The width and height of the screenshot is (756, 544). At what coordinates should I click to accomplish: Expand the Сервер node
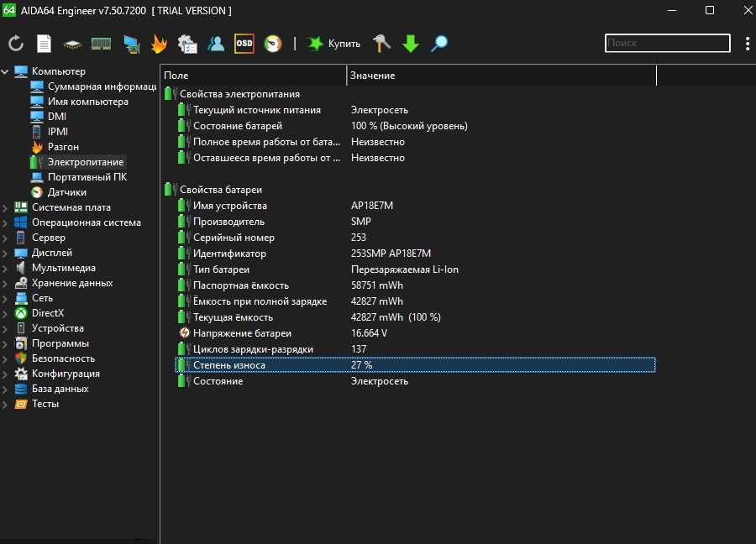[x=5, y=238]
